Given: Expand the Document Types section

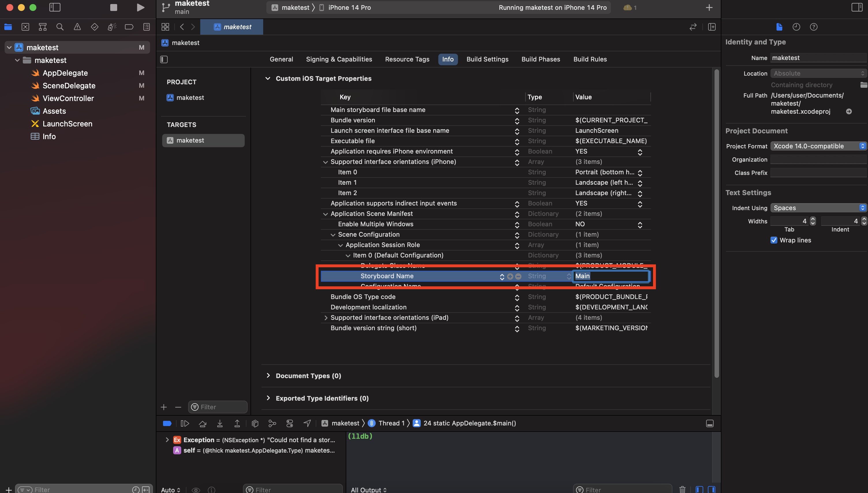Looking at the screenshot, I should click(268, 376).
